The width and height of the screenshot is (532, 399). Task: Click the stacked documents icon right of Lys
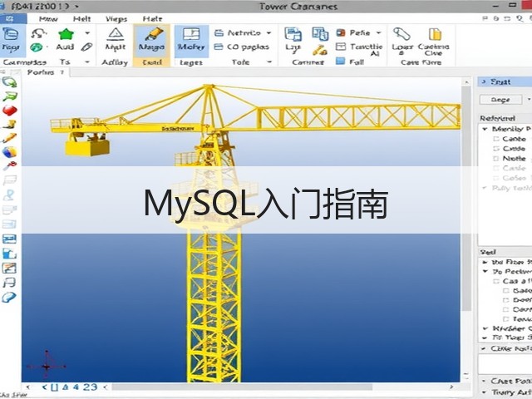point(320,34)
